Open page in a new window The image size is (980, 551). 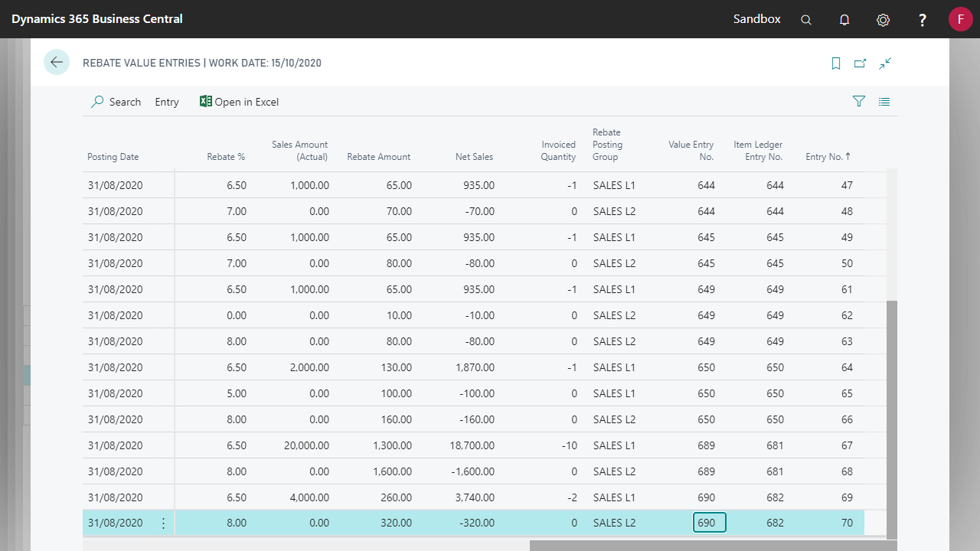[860, 64]
